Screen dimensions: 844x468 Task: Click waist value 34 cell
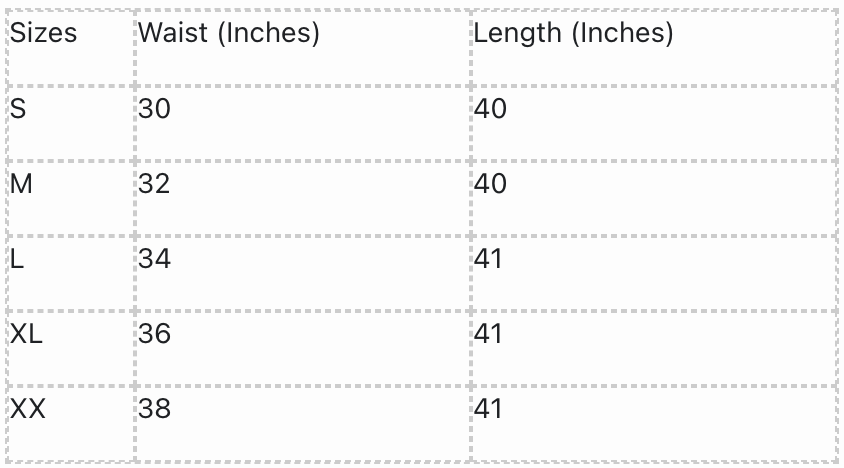pyautogui.click(x=155, y=259)
